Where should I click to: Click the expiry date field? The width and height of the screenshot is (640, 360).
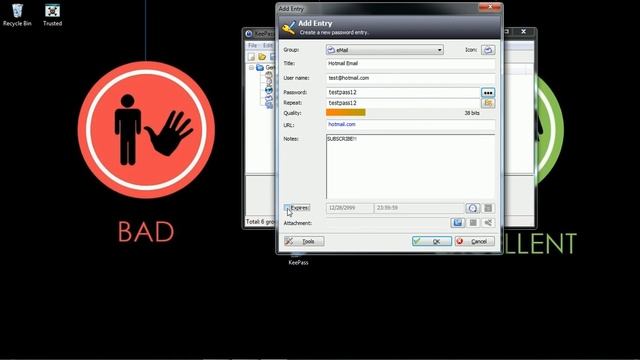pos(349,208)
